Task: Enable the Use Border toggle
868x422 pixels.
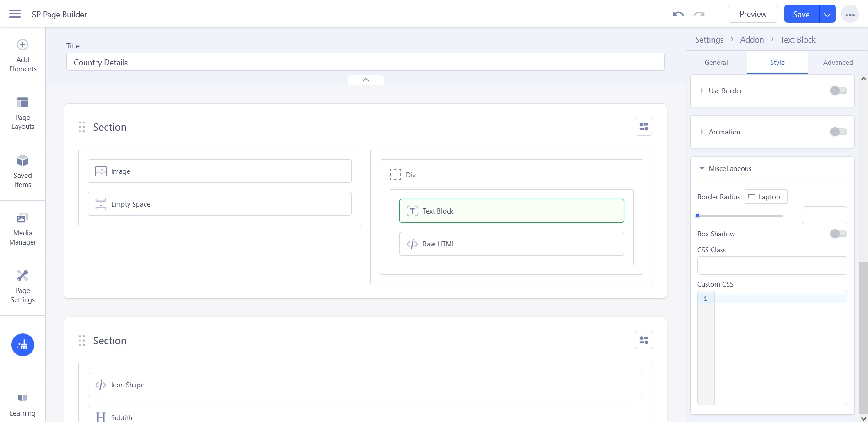Action: [838, 91]
